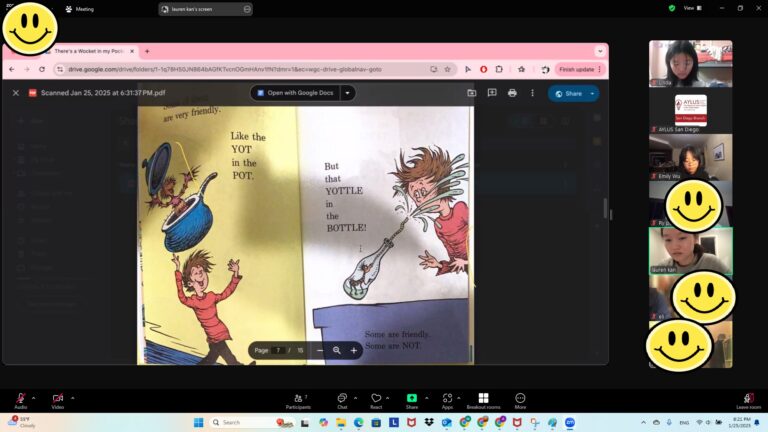Bookmark this page with the star icon
Screen dimensions: 768x432
447,70
